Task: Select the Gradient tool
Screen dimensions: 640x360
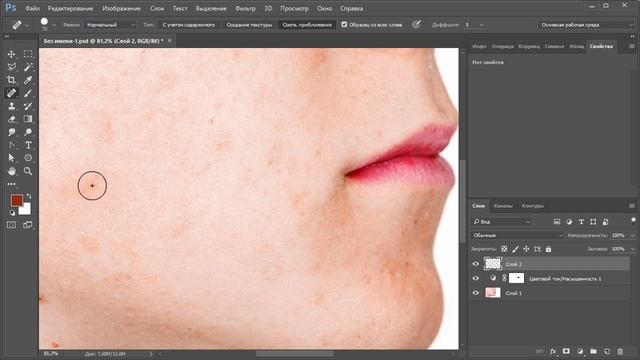Action: point(28,119)
